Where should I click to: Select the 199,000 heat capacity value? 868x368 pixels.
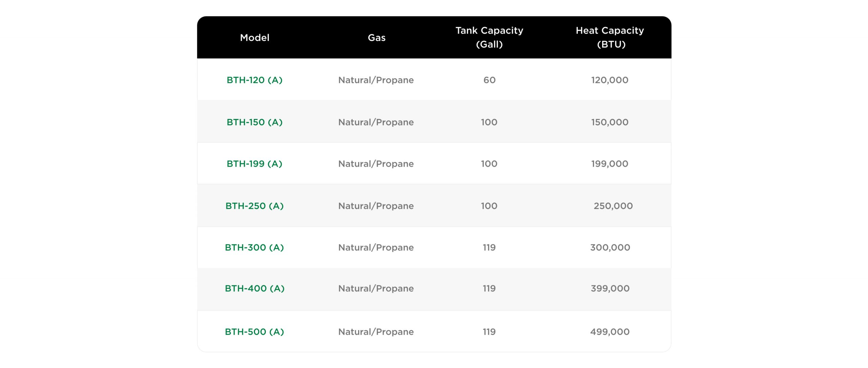(x=610, y=164)
